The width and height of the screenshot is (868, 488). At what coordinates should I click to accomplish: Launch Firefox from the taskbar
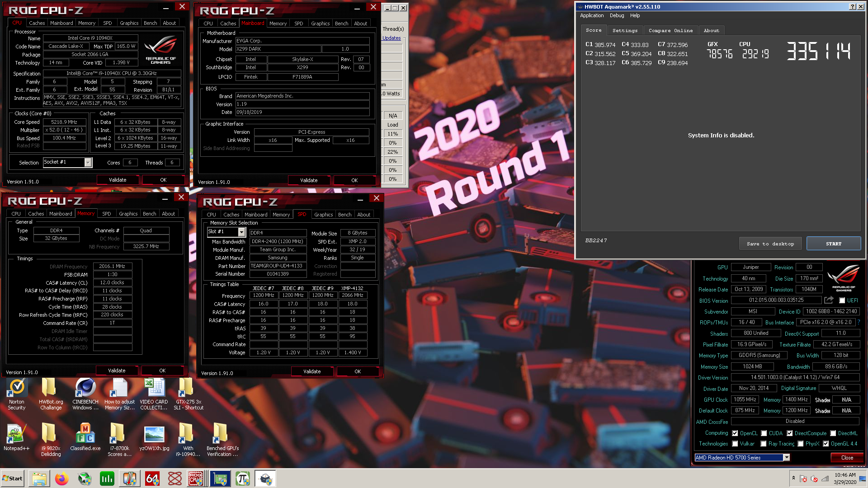(62, 479)
